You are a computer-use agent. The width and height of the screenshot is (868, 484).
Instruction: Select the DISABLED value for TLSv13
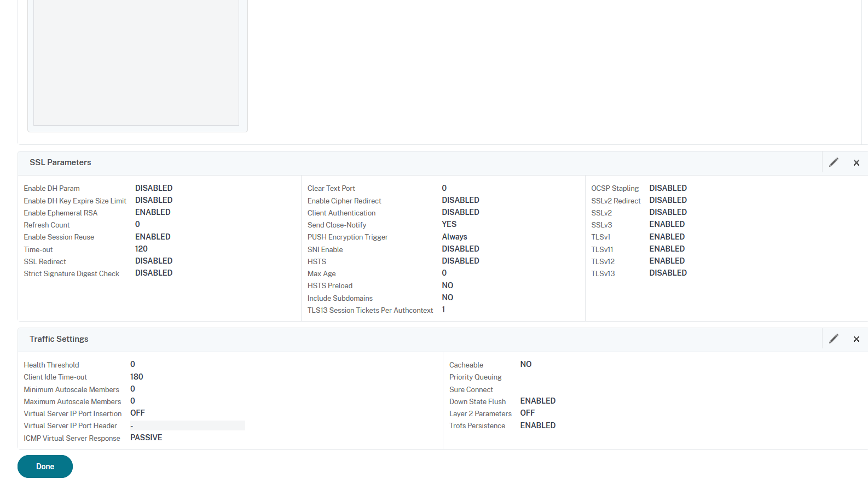(x=668, y=273)
